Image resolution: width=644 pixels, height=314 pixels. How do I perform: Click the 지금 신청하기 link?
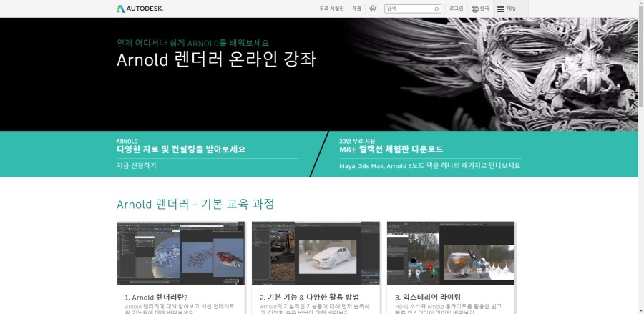tap(137, 166)
